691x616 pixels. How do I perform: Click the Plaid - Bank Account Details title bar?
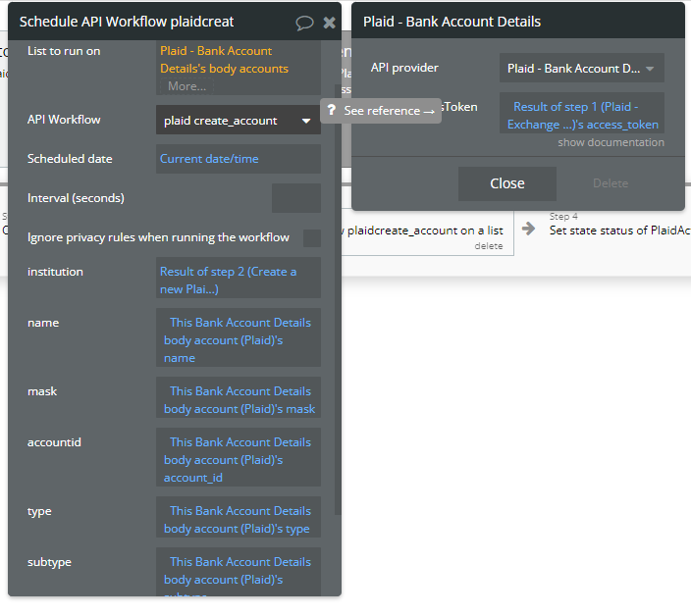tap(518, 21)
